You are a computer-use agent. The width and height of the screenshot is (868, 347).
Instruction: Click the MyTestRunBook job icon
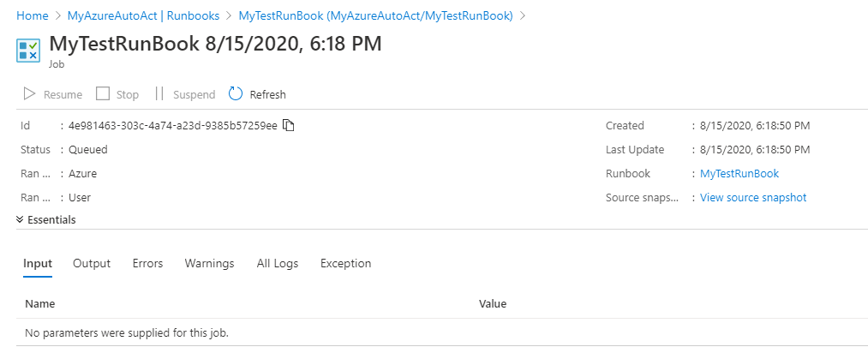pyautogui.click(x=28, y=50)
